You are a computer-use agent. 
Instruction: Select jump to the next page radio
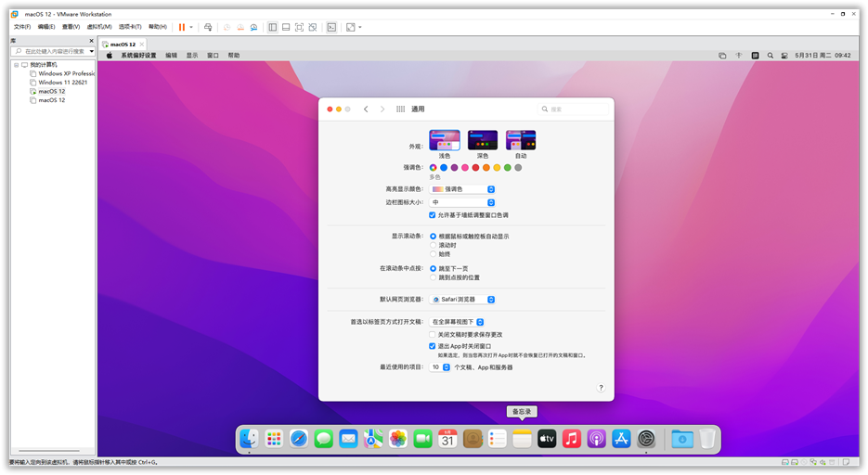pyautogui.click(x=433, y=268)
